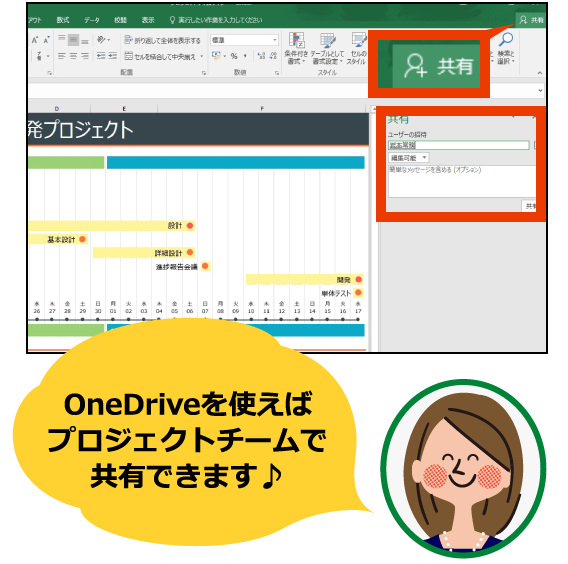Viewport: 568px width, 564px height.
Task: Expand the formula bar chevron
Action: point(540,91)
